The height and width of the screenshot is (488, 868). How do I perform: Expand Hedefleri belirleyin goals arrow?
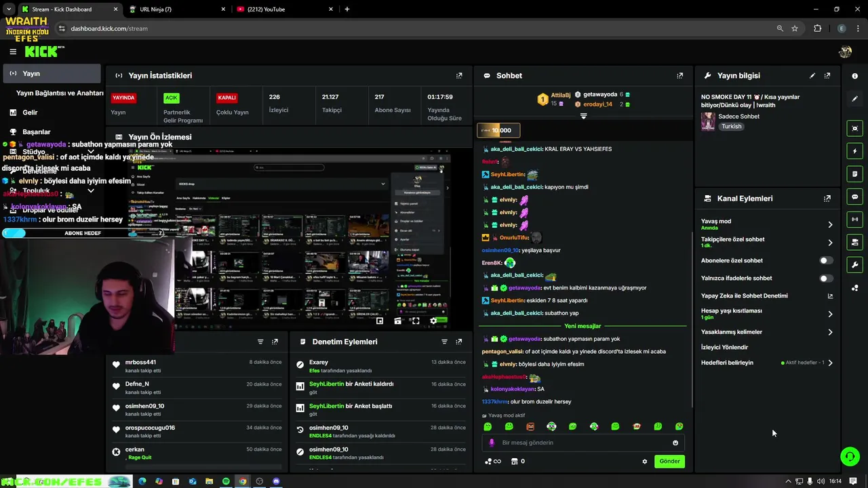(830, 363)
